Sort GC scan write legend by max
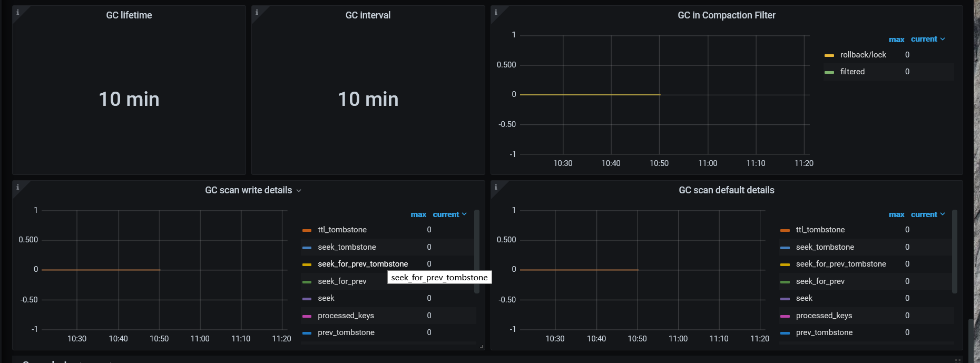Screen dimensions: 980x363 [x=418, y=214]
